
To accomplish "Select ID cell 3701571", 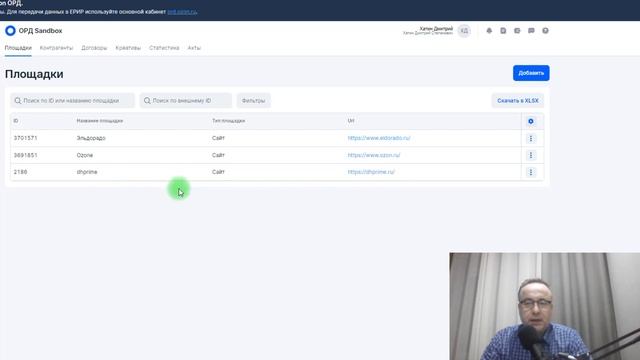I will 25,138.
